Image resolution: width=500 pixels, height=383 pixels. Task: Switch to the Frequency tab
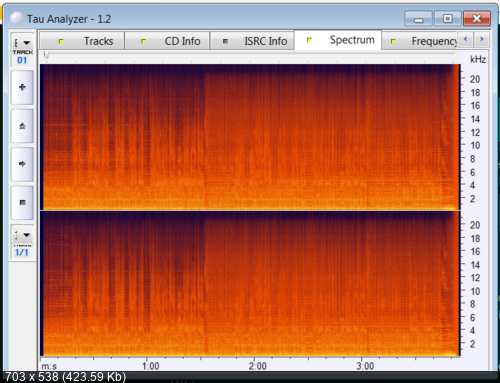pyautogui.click(x=420, y=41)
